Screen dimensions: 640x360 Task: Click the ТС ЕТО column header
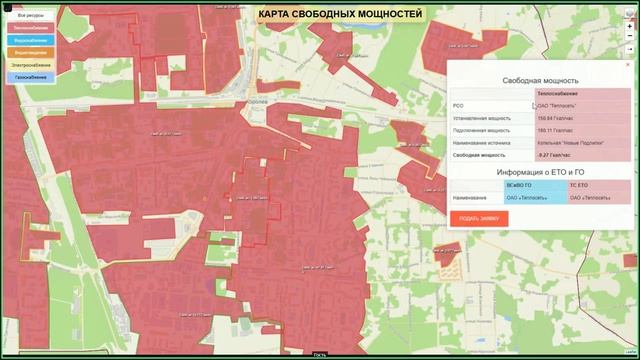tap(579, 185)
